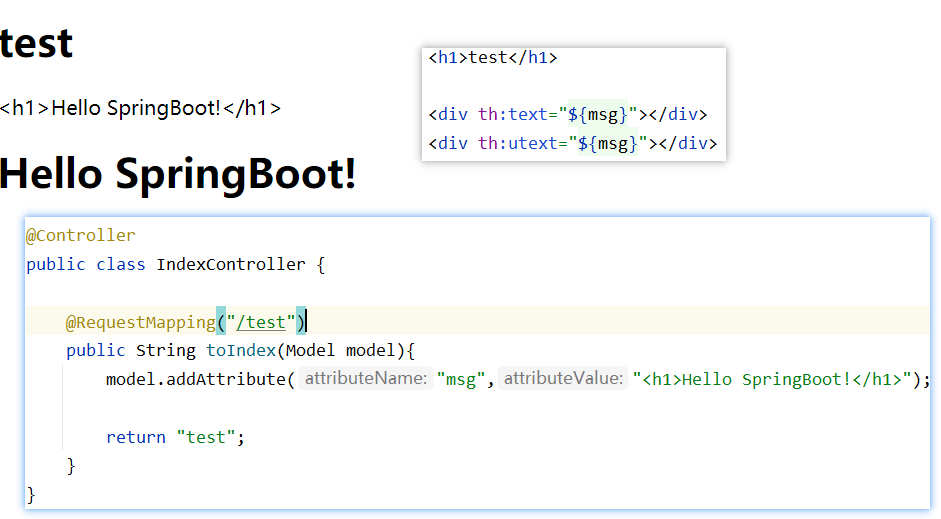The height and width of the screenshot is (519, 941).
Task: Click 'public class IndexController {' line
Action: tap(176, 265)
